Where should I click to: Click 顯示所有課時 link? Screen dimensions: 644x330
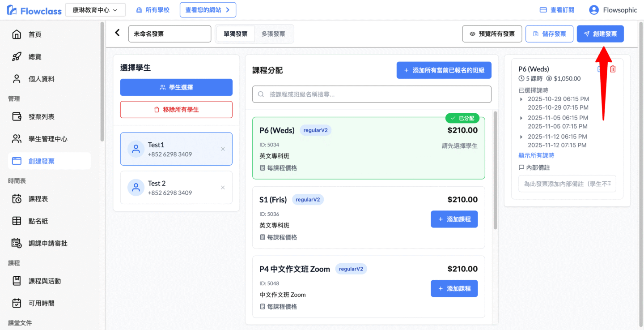click(x=536, y=155)
